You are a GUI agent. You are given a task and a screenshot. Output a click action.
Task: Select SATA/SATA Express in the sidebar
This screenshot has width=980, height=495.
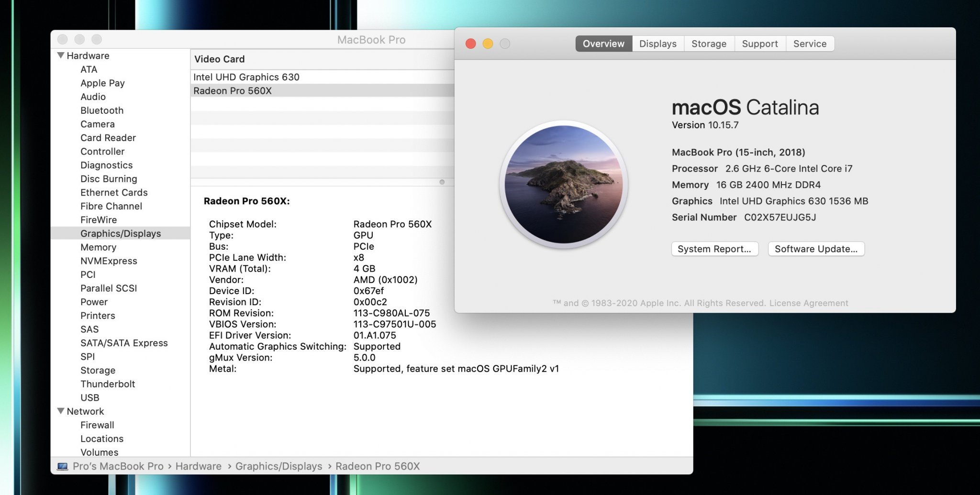[124, 343]
